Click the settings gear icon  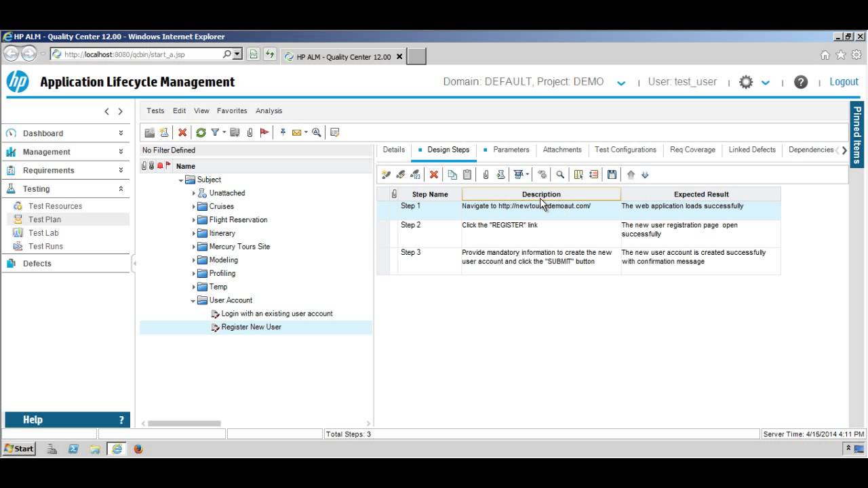746,82
